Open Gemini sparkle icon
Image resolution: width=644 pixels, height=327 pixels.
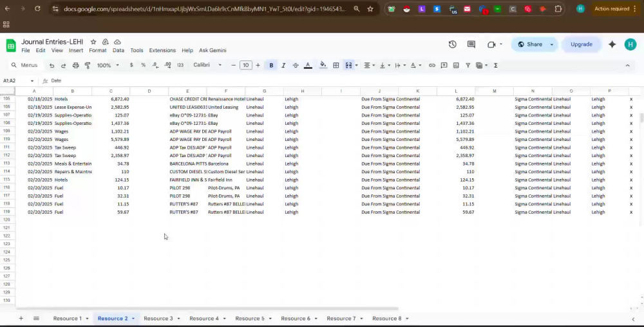[x=612, y=44]
